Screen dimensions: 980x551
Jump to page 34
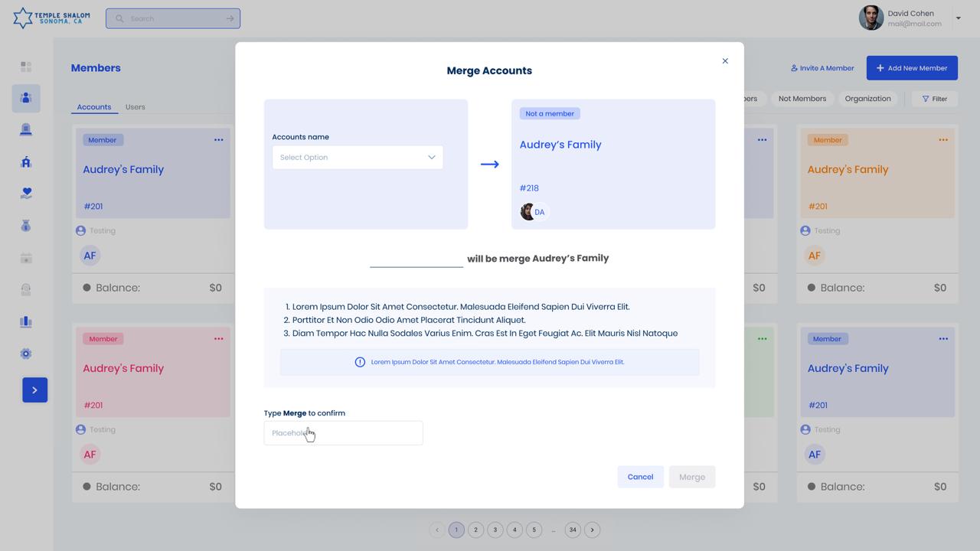[x=573, y=530]
